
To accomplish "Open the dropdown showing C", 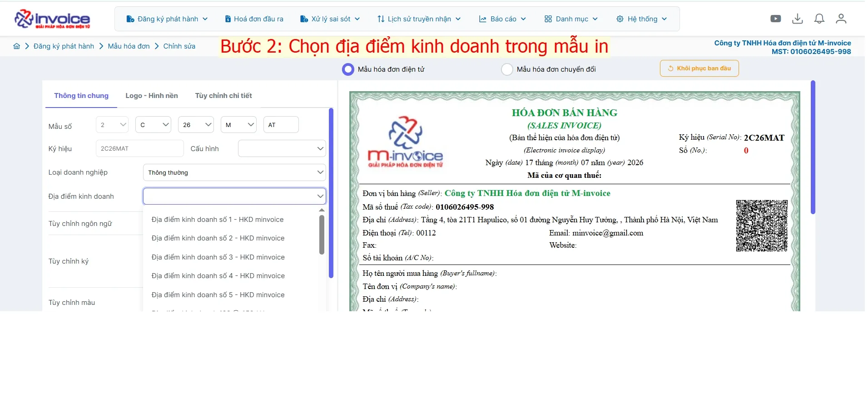I will click(x=153, y=125).
